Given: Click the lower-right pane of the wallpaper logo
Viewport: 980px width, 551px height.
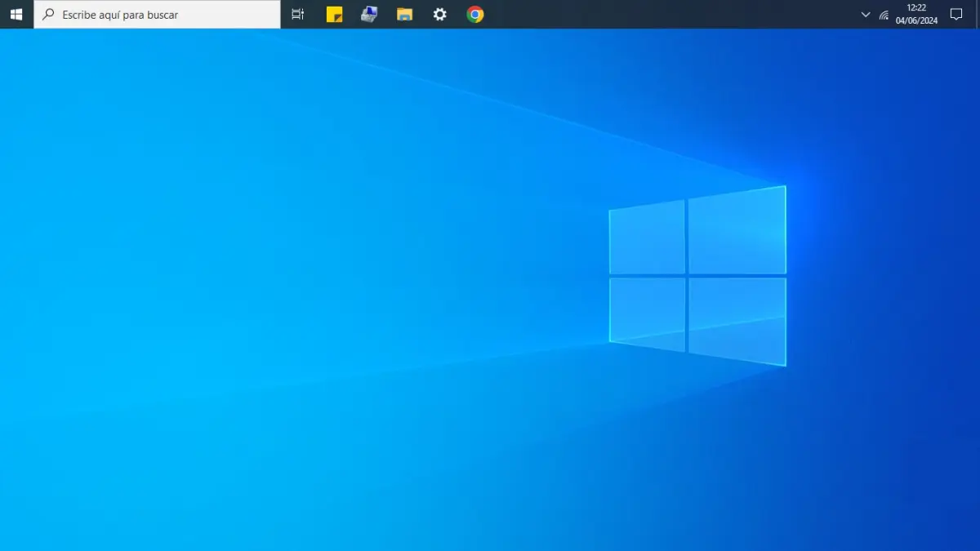Looking at the screenshot, I should tap(737, 321).
